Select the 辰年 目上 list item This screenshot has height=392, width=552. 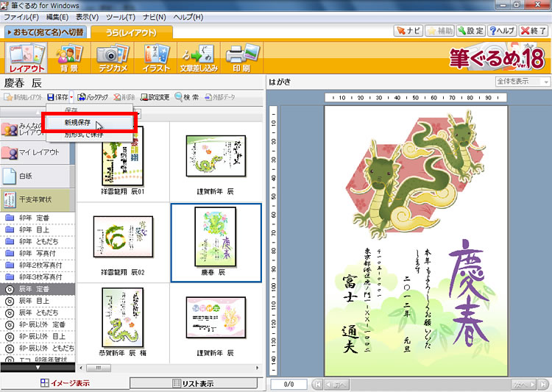click(x=38, y=301)
